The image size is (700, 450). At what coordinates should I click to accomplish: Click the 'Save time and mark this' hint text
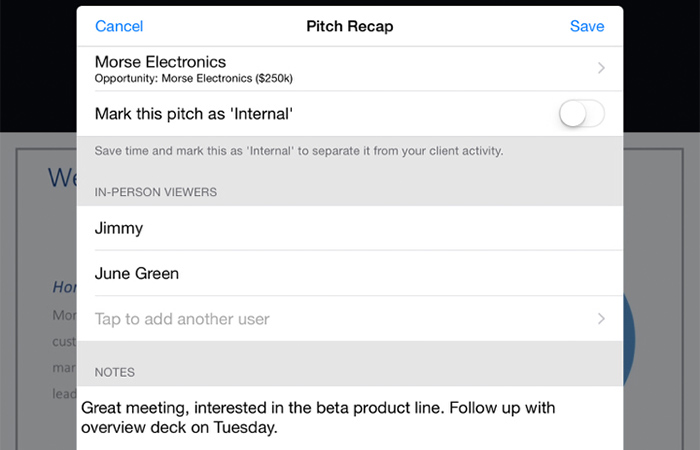click(x=299, y=151)
